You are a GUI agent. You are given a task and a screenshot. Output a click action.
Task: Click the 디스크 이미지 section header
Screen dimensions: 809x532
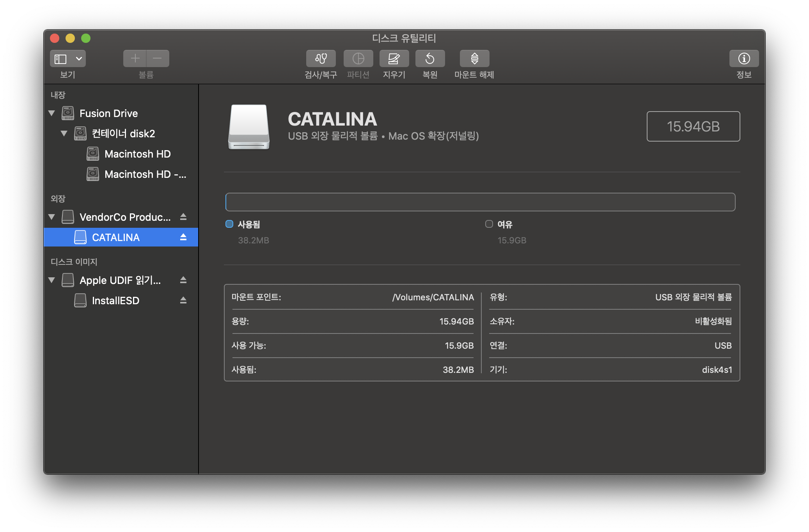tap(74, 262)
